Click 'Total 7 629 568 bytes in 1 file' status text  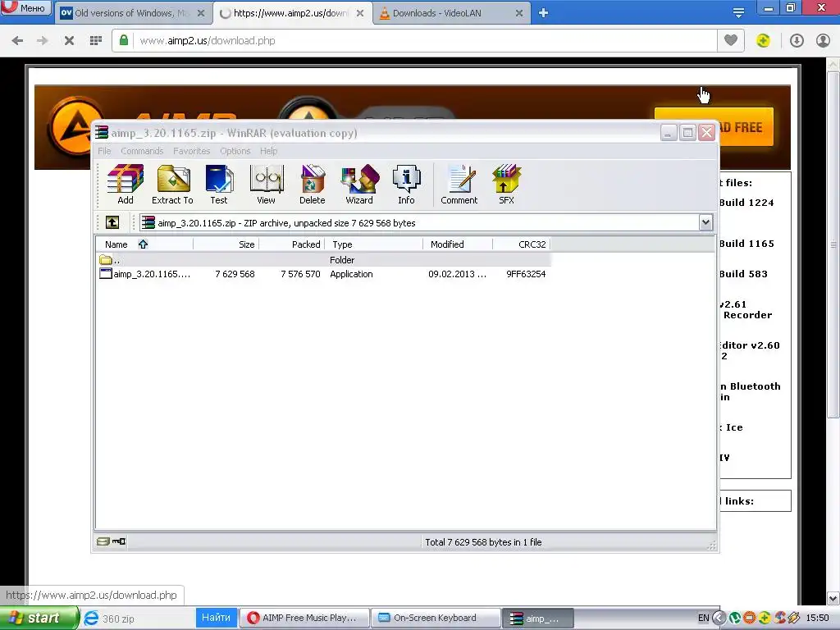483,542
